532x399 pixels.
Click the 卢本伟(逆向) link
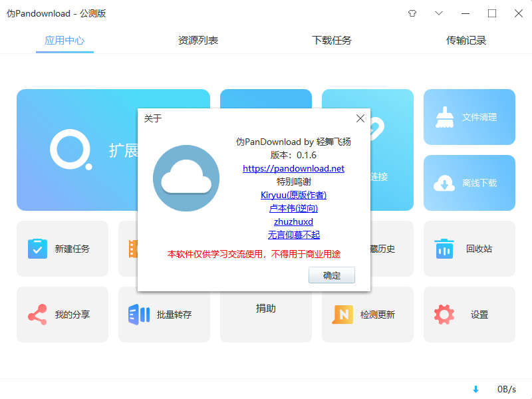tap(293, 208)
